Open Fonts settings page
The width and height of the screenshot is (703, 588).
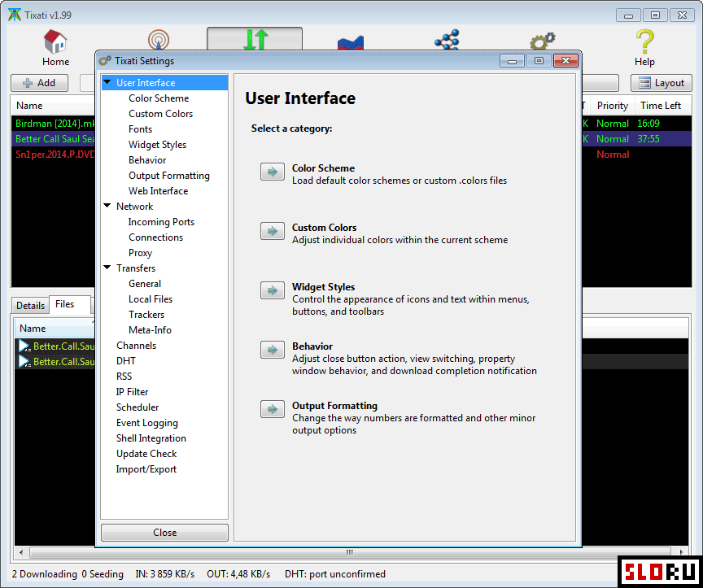140,129
